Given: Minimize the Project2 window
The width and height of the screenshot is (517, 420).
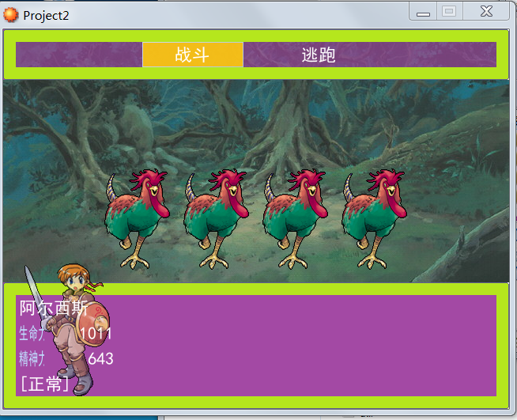Looking at the screenshot, I should pos(423,11).
